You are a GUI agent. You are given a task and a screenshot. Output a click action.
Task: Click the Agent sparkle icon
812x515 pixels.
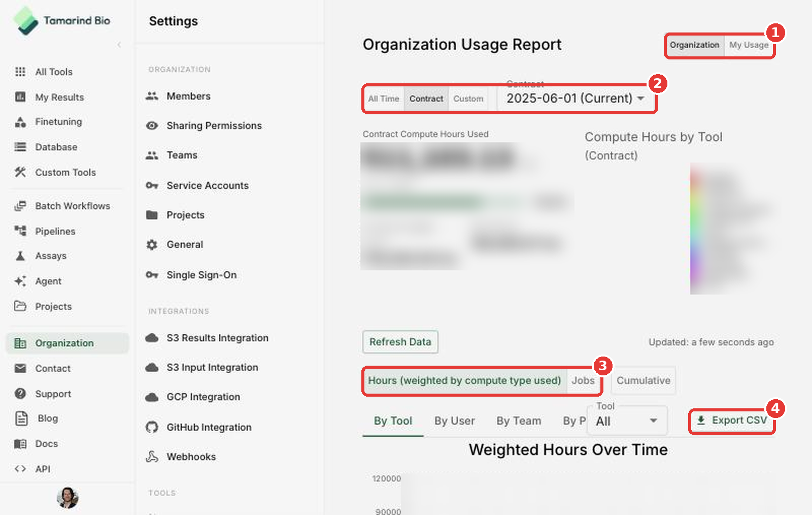pyautogui.click(x=20, y=281)
